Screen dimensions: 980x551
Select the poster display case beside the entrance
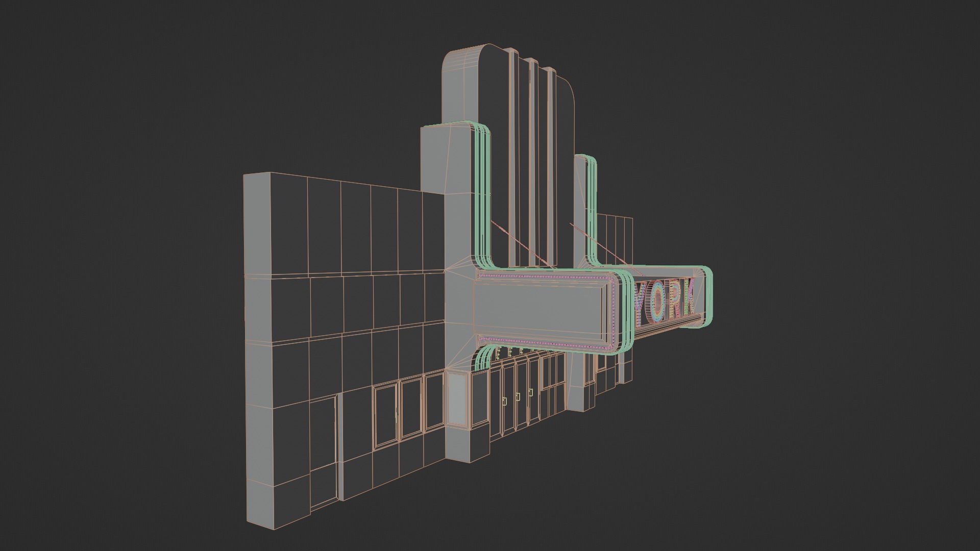(457, 399)
